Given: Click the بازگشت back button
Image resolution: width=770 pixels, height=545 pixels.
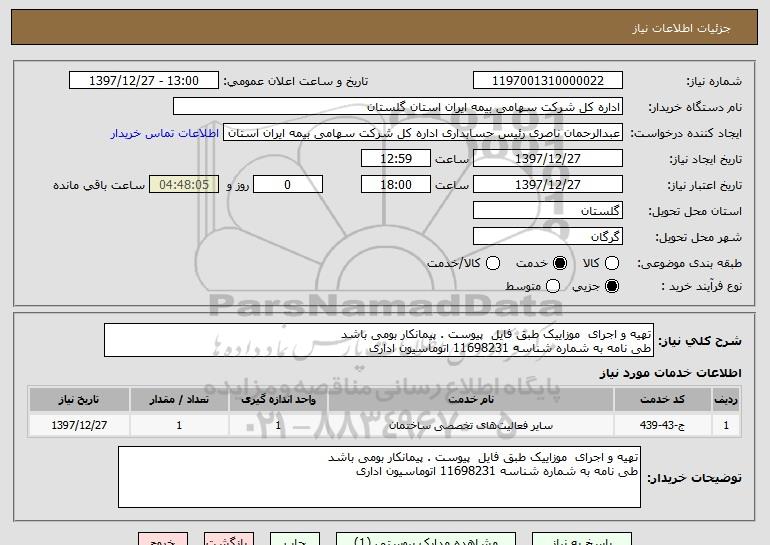Looking at the screenshot, I should pyautogui.click(x=229, y=539).
